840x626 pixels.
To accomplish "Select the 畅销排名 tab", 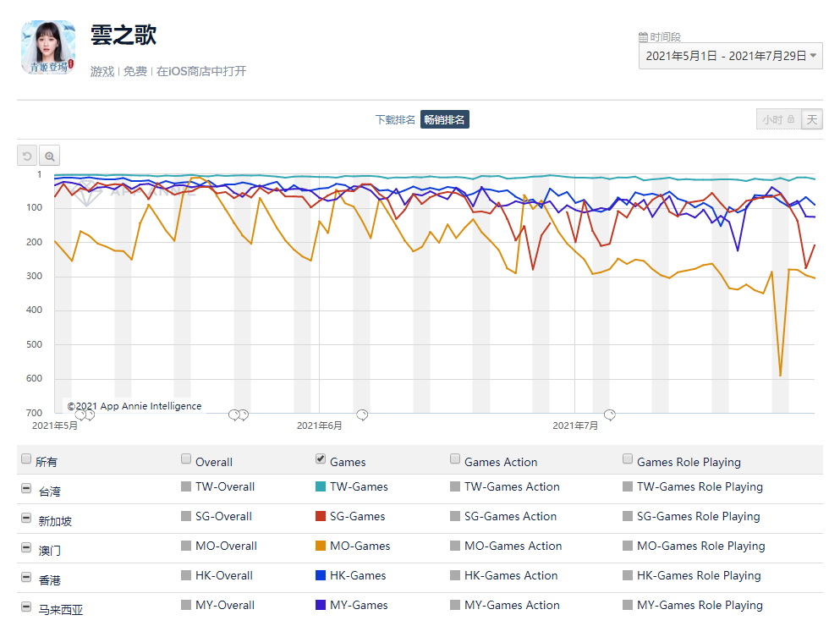I will click(x=445, y=119).
